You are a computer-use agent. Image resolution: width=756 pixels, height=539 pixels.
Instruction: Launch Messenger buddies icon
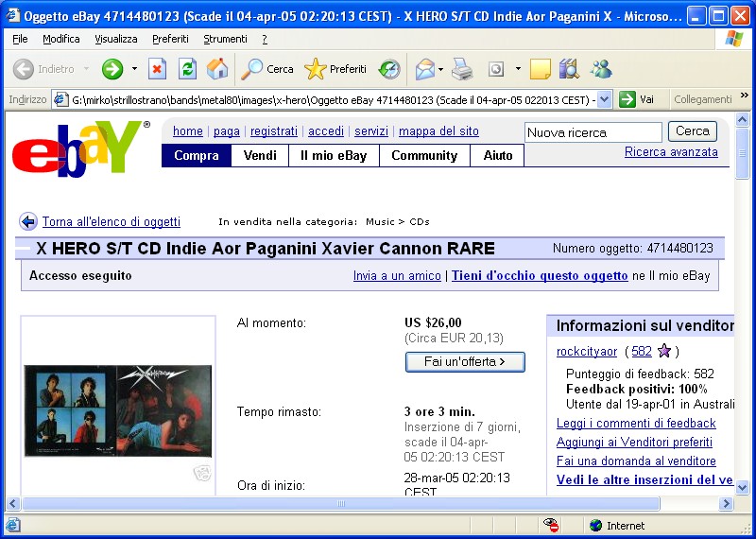[x=601, y=69]
